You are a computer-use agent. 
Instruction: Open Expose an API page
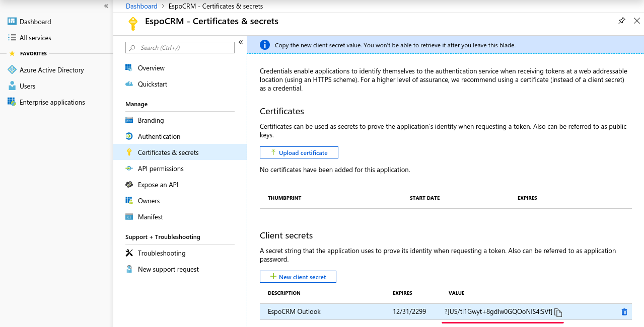[x=158, y=185]
